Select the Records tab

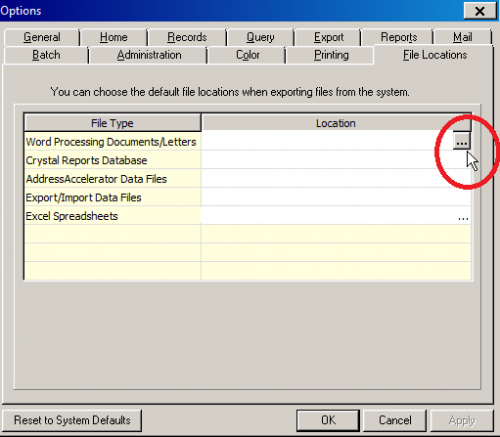pyautogui.click(x=187, y=37)
